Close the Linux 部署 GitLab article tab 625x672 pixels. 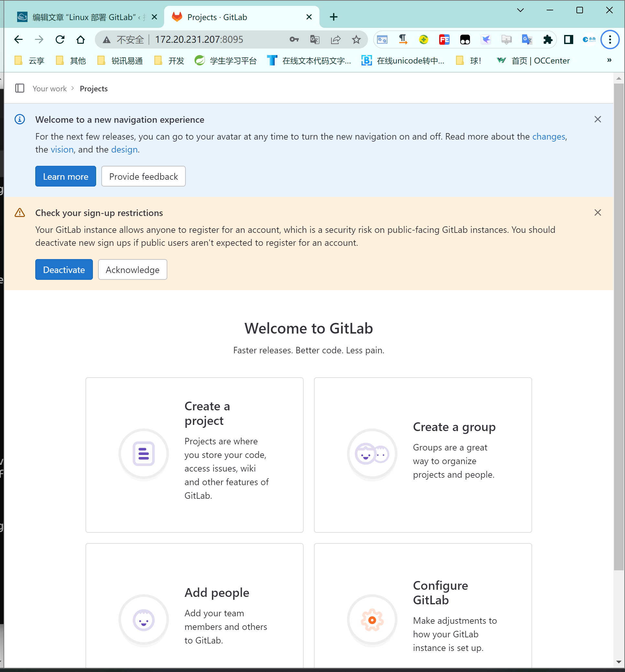(154, 17)
